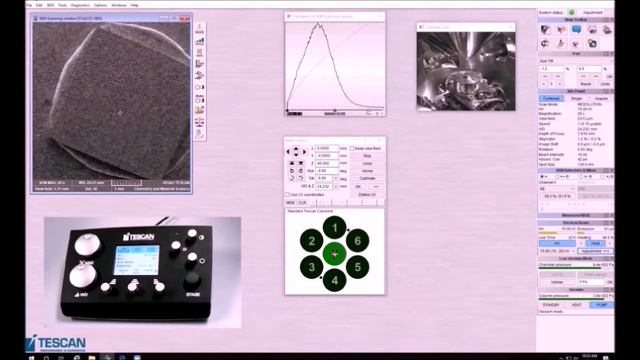Image resolution: width=640 pixels, height=360 pixels.
Task: Select carousel position 5
Action: pyautogui.click(x=358, y=267)
